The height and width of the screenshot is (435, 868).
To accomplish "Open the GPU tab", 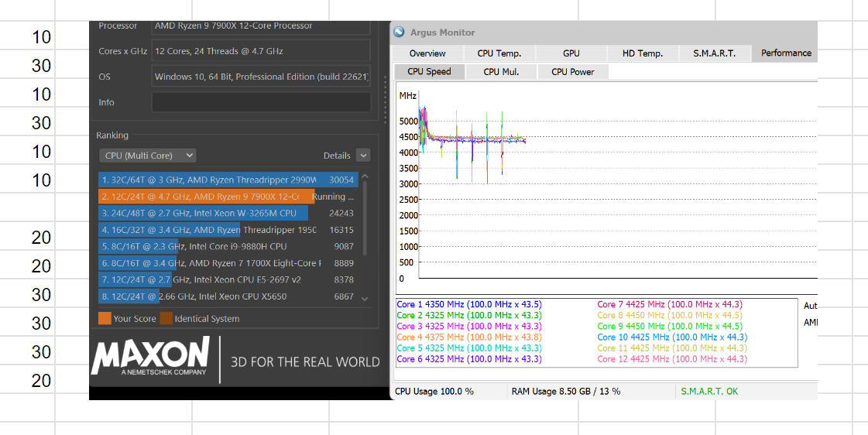I will pyautogui.click(x=571, y=53).
